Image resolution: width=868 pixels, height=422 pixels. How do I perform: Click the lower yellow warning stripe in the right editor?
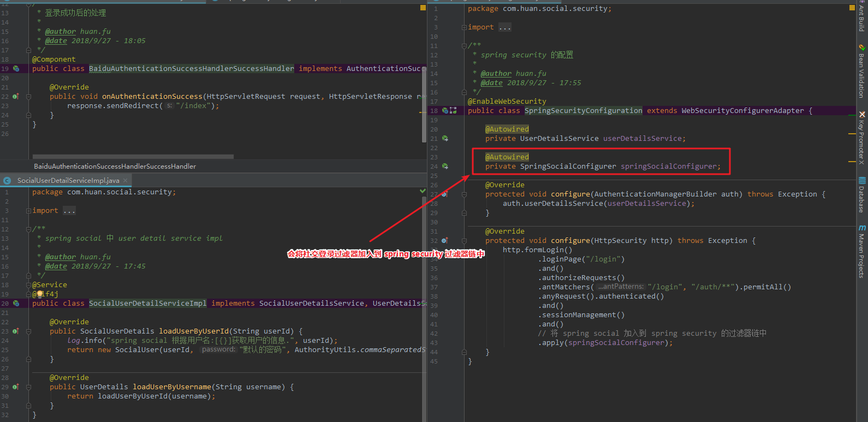pos(852,162)
